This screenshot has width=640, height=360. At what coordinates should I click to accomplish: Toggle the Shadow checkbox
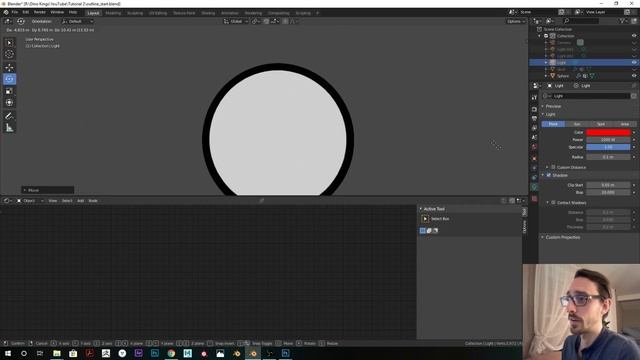coord(549,175)
